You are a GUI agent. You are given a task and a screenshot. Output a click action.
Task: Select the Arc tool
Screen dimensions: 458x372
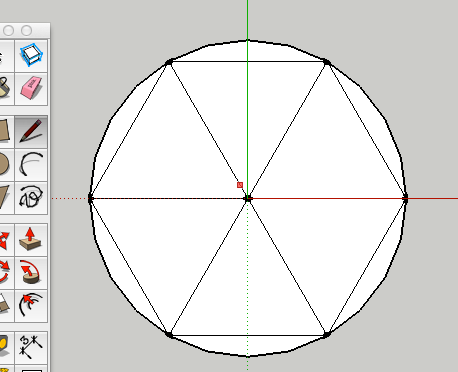click(x=31, y=164)
